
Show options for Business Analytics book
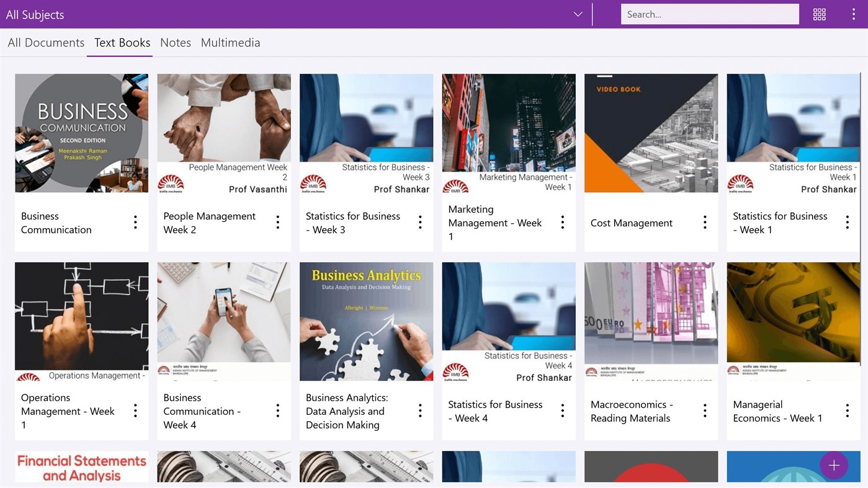point(420,411)
